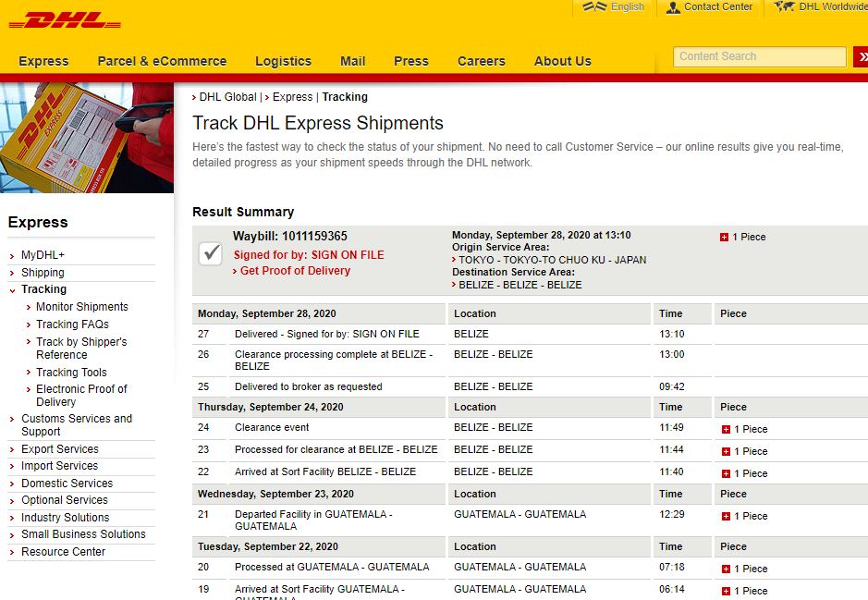Collapse the Tracking sidebar section arrow
This screenshot has height=600, width=868.
click(x=12, y=290)
